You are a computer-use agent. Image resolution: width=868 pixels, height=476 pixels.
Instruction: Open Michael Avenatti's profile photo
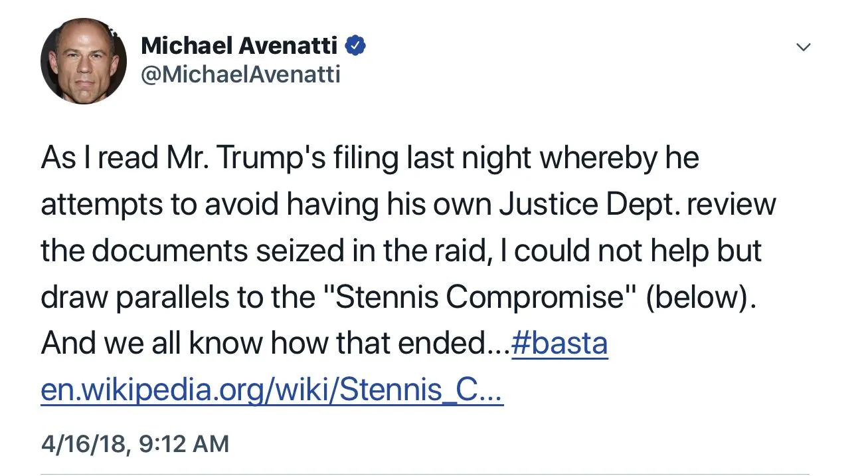pos(84,61)
